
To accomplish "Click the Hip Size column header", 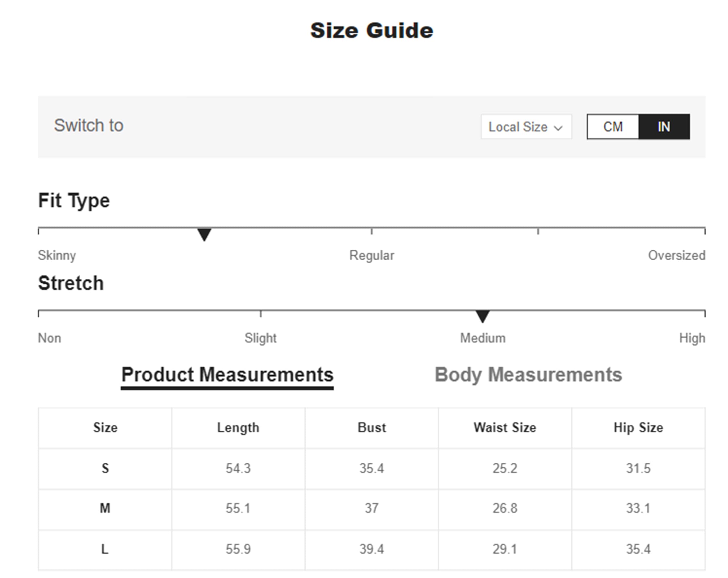I will (638, 428).
